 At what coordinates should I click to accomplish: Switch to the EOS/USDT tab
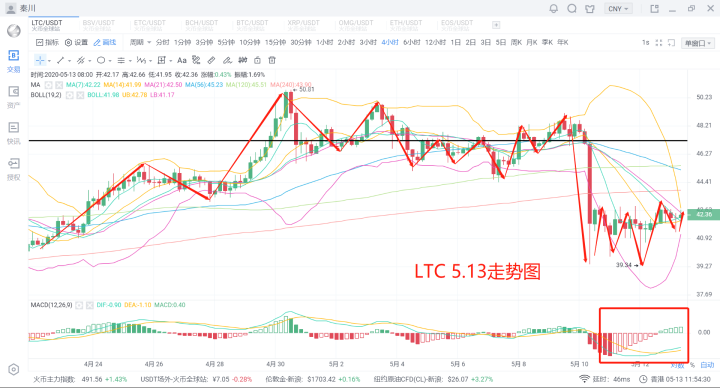pyautogui.click(x=457, y=25)
